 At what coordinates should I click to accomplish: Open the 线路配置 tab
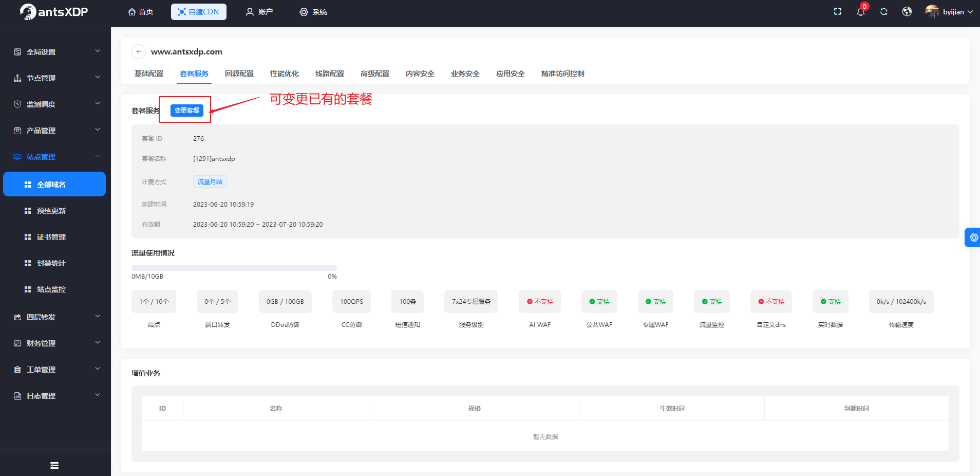tap(330, 74)
